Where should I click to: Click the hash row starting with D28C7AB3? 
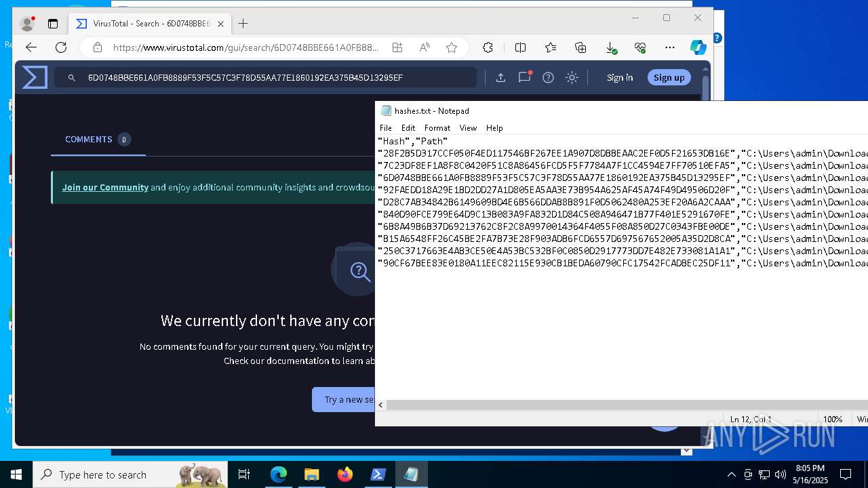click(623, 202)
